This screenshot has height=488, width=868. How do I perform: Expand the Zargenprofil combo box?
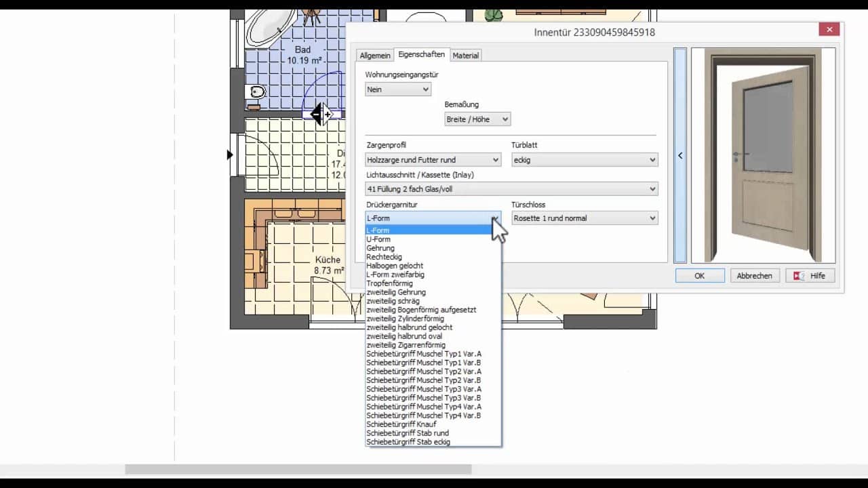pos(433,160)
